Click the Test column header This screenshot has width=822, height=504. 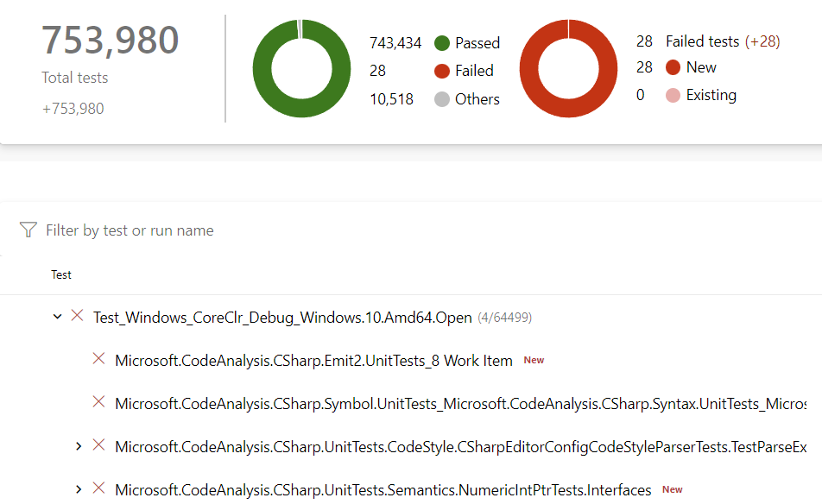[x=61, y=274]
